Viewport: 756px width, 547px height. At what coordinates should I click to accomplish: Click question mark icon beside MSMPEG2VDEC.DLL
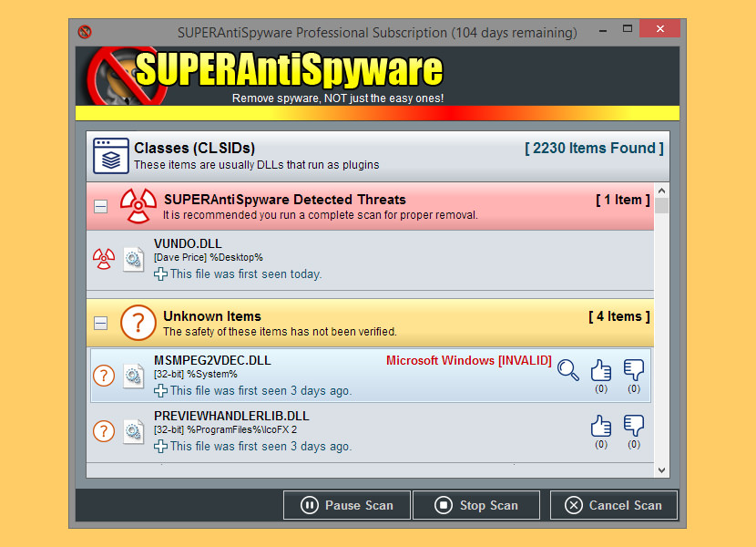tap(104, 376)
